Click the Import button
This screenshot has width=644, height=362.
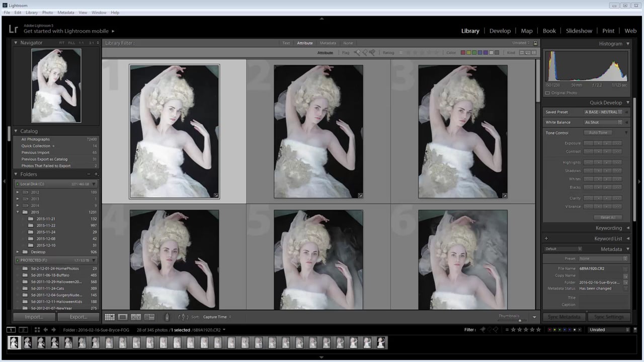34,317
